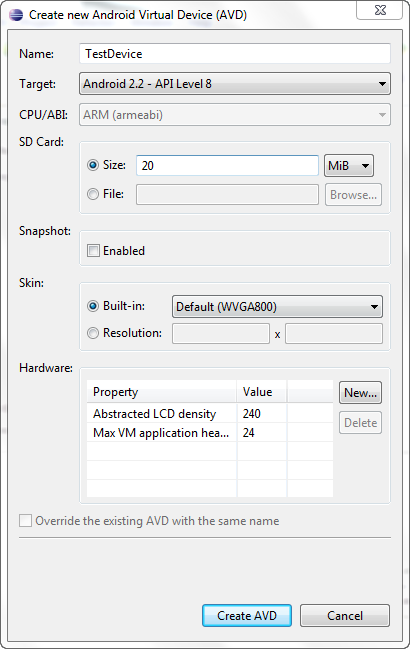Select the Resolution skin radio button
This screenshot has height=649, width=410.
pos(93,333)
